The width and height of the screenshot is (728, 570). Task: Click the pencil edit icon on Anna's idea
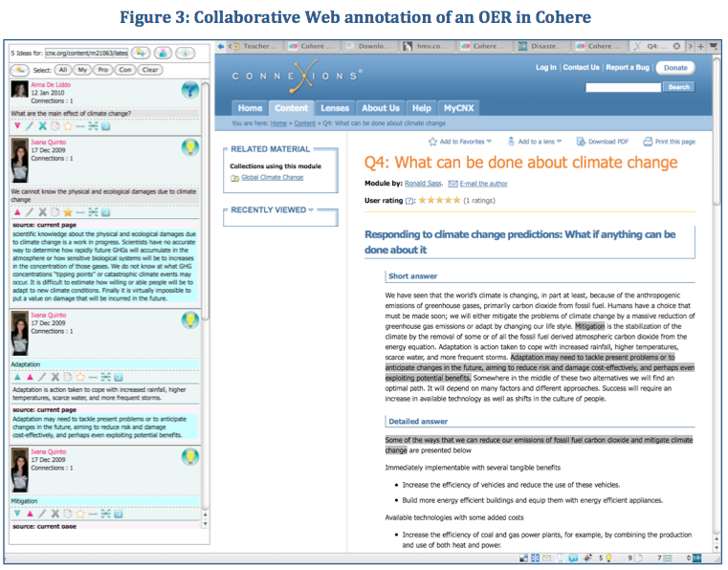[30, 126]
